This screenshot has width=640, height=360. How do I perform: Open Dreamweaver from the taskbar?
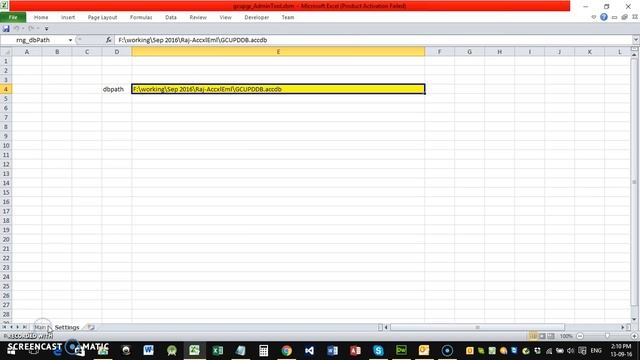[401, 350]
